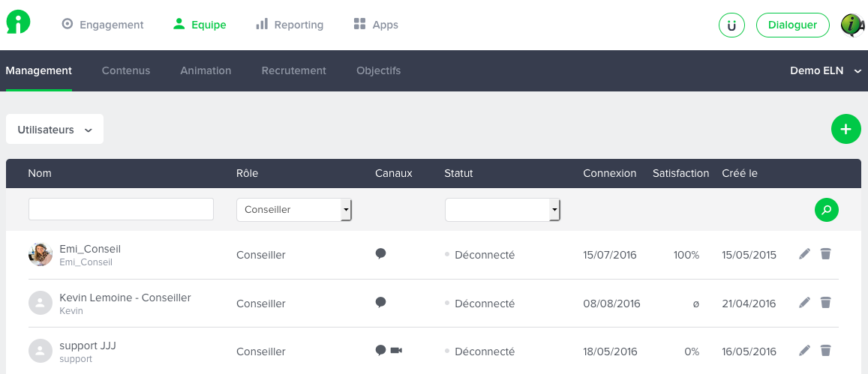The image size is (868, 374).
Task: Click Emi_Conseil's profile photo
Action: pyautogui.click(x=41, y=255)
